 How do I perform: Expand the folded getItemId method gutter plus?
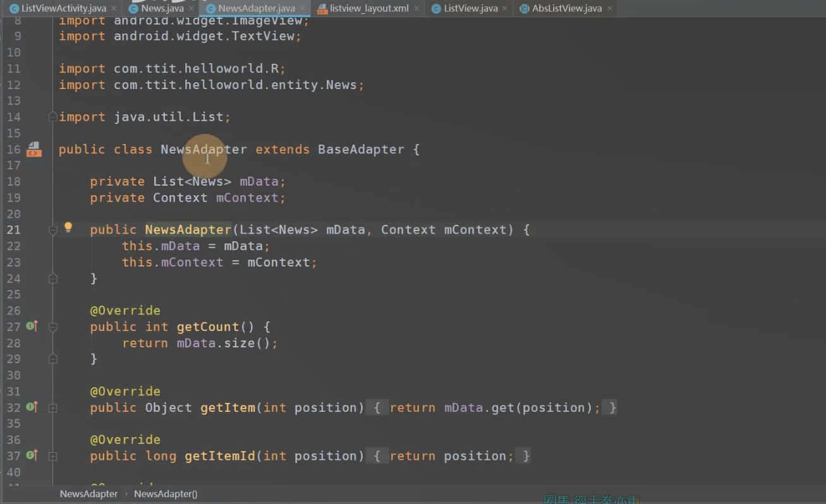point(53,456)
